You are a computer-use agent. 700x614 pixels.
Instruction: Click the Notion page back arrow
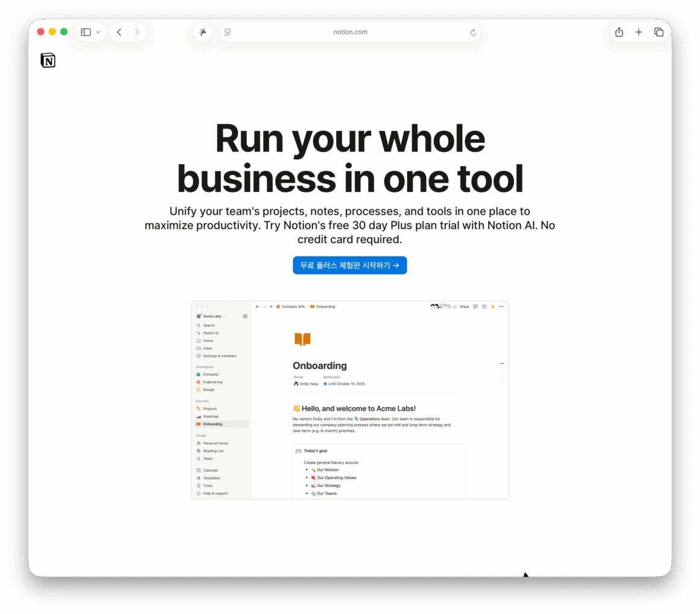[x=257, y=306]
